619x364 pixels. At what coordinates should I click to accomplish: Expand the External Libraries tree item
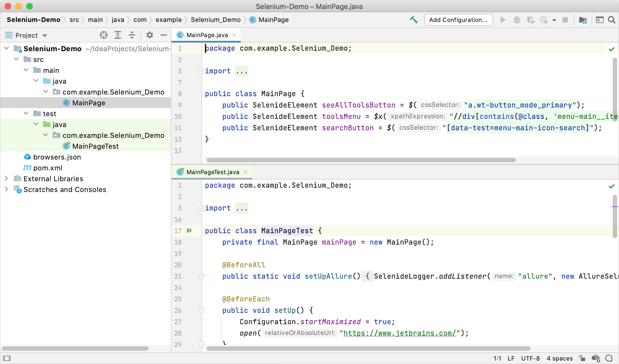(x=6, y=178)
